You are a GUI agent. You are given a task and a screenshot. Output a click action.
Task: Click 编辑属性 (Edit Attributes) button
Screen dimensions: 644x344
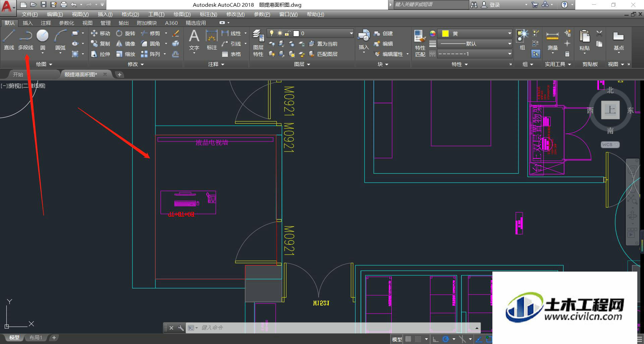point(389,54)
